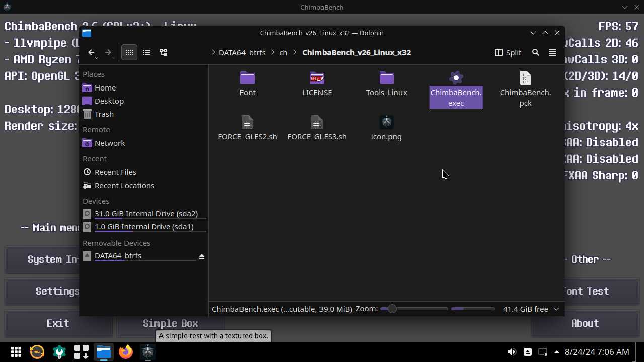Screen dimensions: 644x362
Task: Switch Dolphin to icons view mode
Action: point(129,52)
